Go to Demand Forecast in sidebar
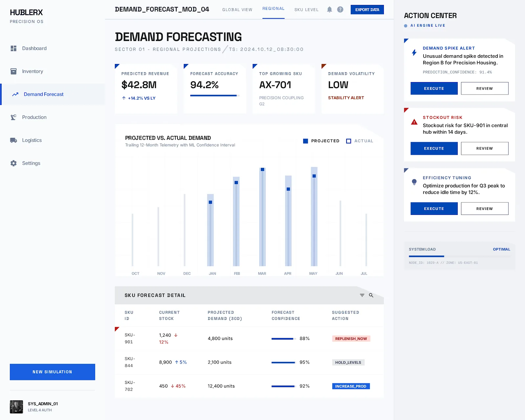525x420 pixels. 53,94
